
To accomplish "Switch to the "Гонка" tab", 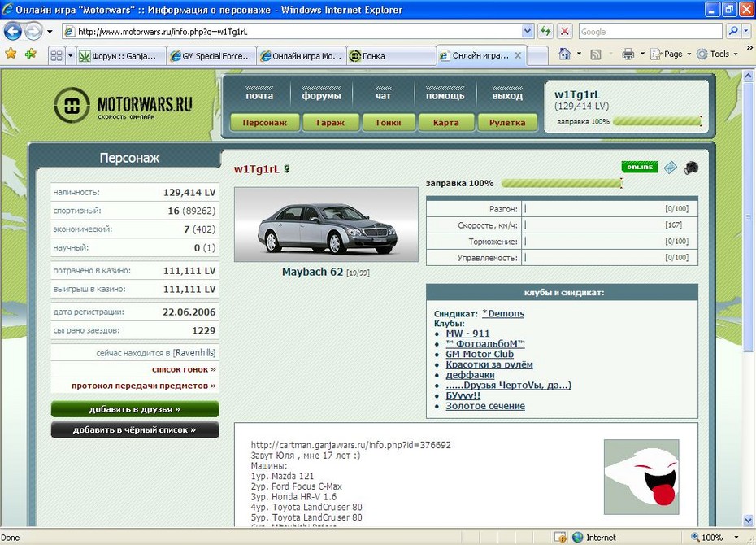I will tap(392, 56).
